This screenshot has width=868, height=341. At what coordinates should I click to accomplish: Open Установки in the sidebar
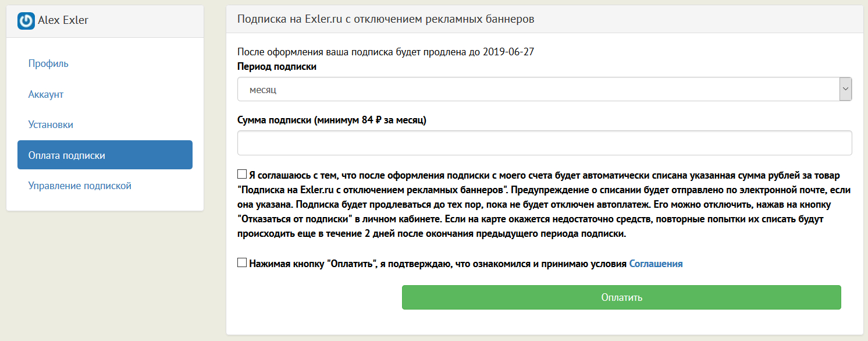tap(51, 125)
